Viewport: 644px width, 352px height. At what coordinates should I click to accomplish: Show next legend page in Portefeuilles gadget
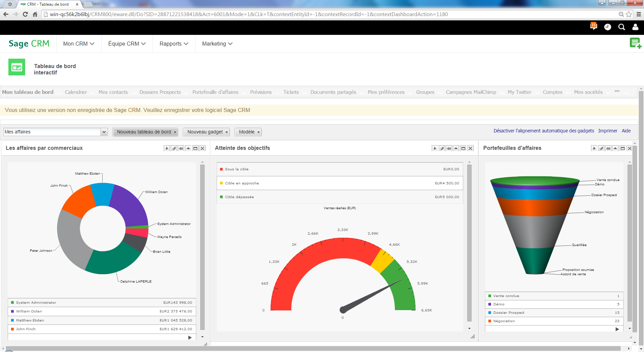tap(617, 329)
